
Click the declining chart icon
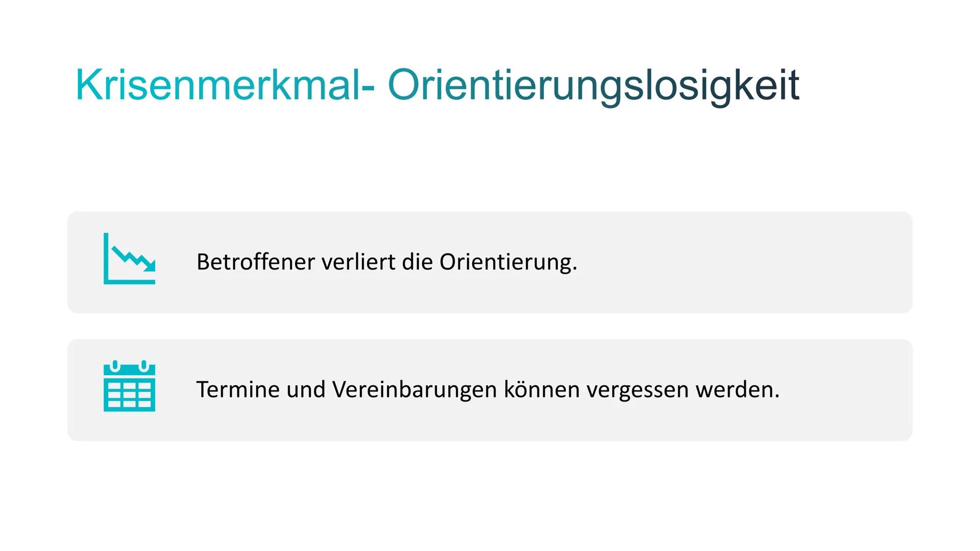click(129, 259)
